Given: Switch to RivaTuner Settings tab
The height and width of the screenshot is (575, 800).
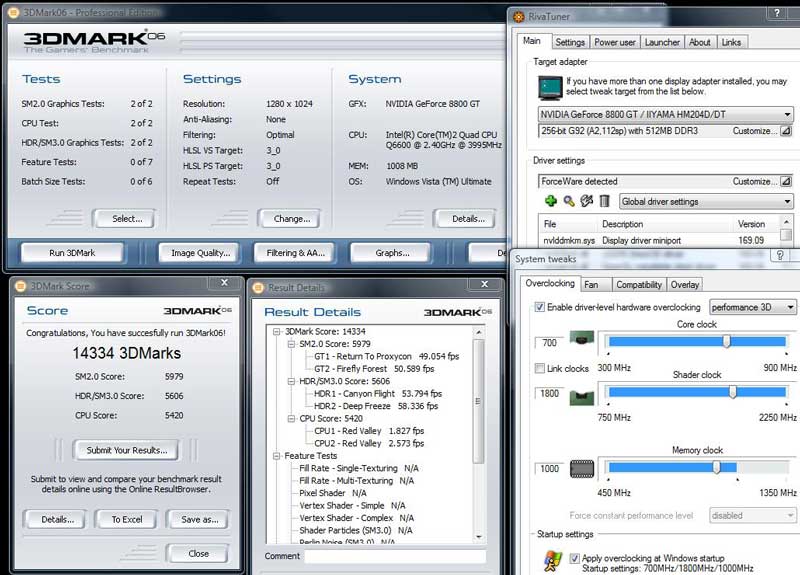Looking at the screenshot, I should (570, 42).
